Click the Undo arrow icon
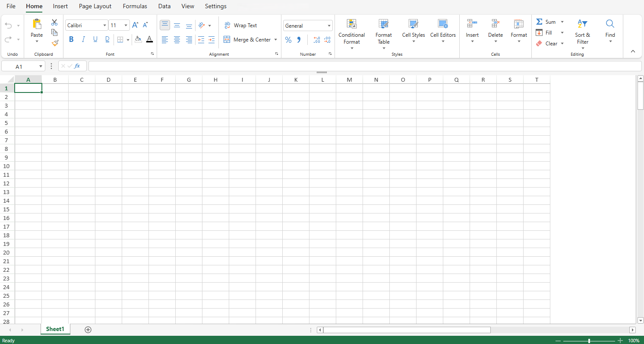 [x=8, y=25]
